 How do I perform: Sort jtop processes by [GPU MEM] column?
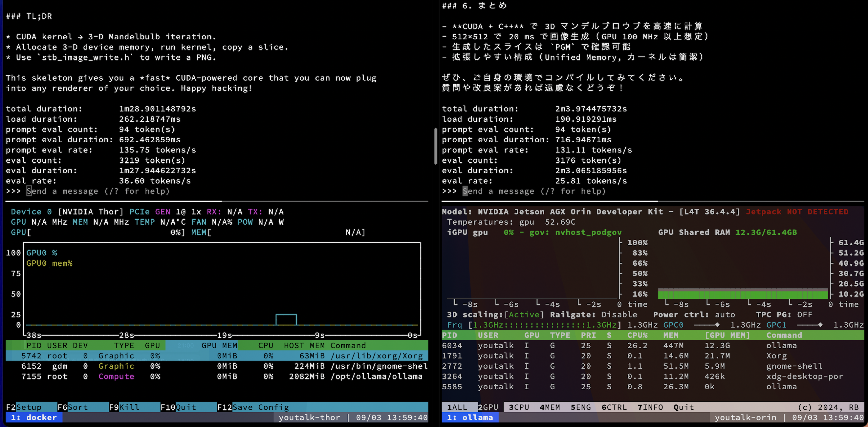pos(727,335)
